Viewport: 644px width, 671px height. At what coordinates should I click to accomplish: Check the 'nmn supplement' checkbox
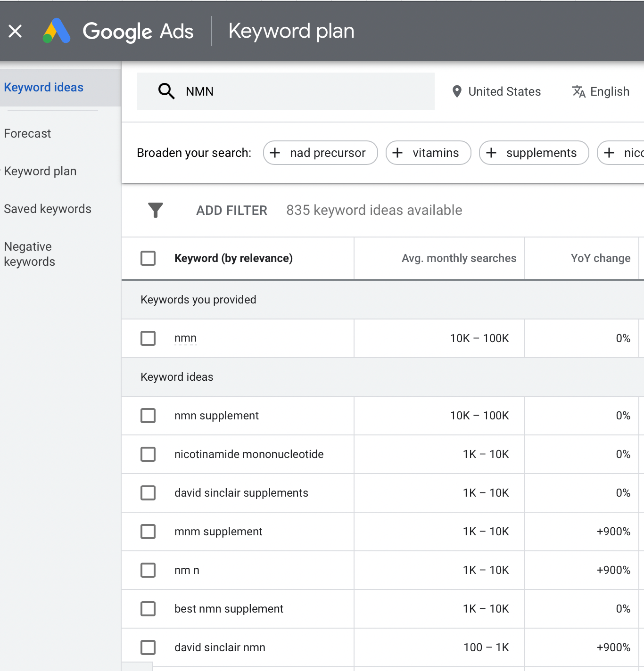coord(148,416)
